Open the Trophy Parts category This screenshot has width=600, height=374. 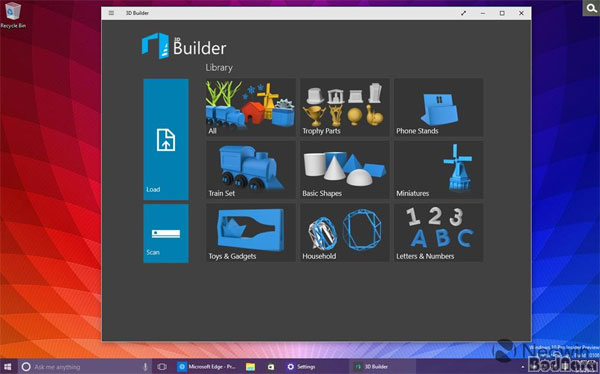[x=344, y=108]
